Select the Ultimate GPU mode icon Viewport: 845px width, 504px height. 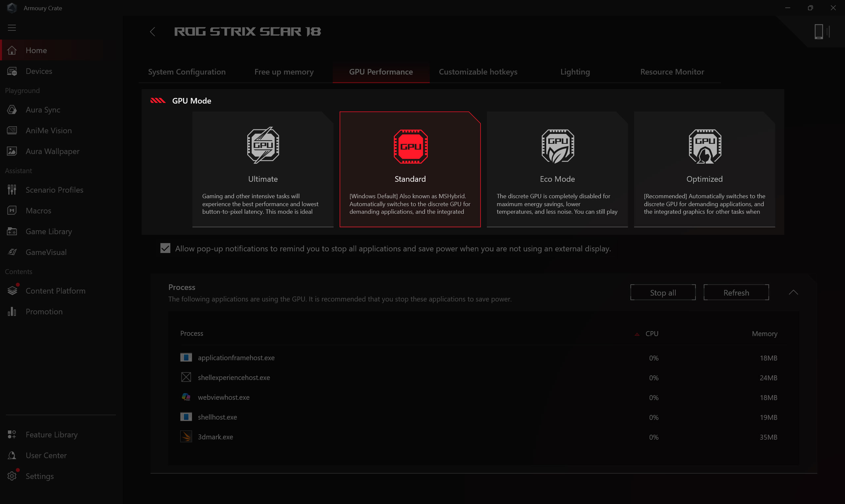point(263,145)
